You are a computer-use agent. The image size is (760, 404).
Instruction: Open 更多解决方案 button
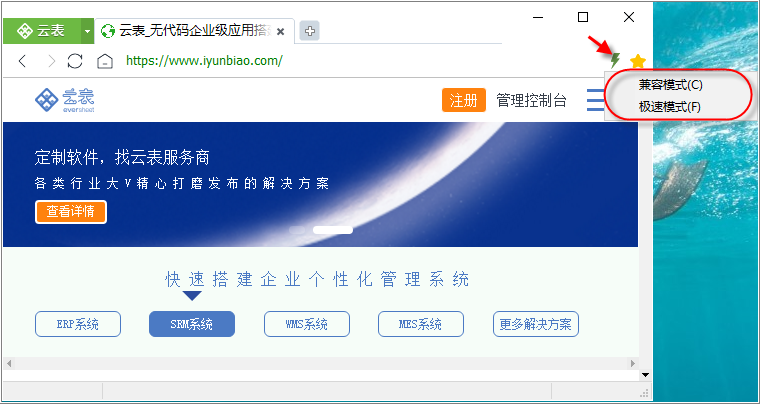[536, 324]
